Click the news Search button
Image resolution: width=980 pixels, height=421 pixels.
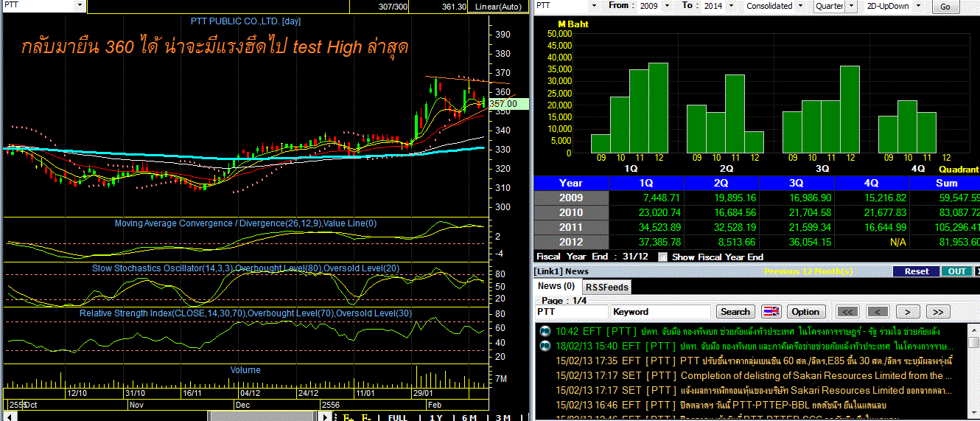click(735, 312)
